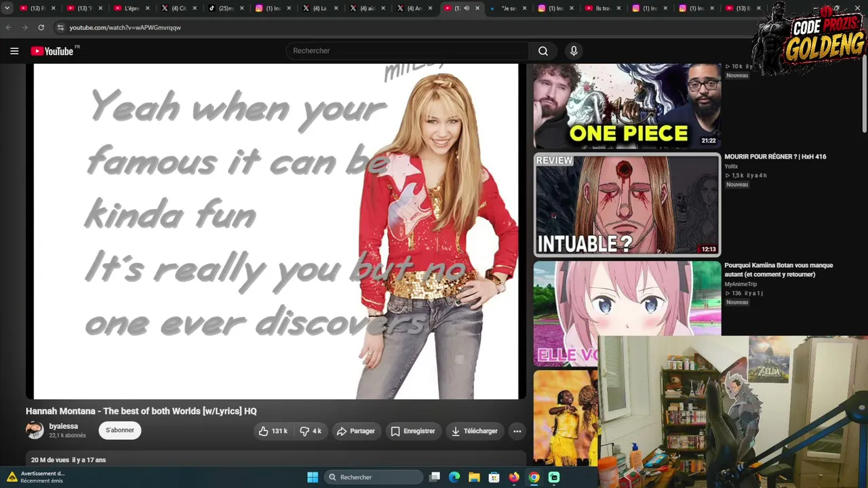
Task: Close the TikTok "(25)m" tab
Action: pos(241,8)
